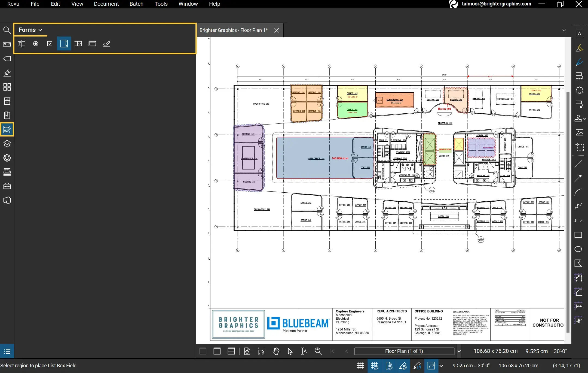Select the Pen markup tool

point(579,62)
